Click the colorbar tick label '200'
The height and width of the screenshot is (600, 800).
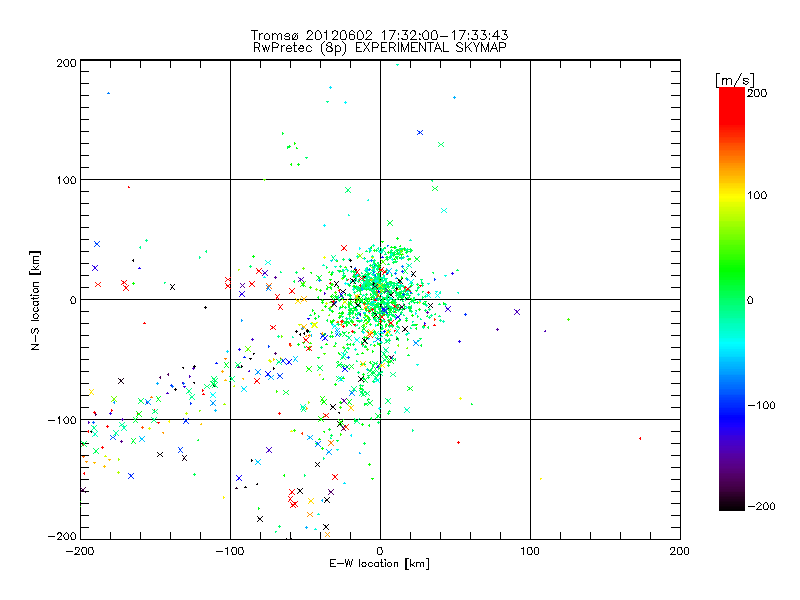757,93
